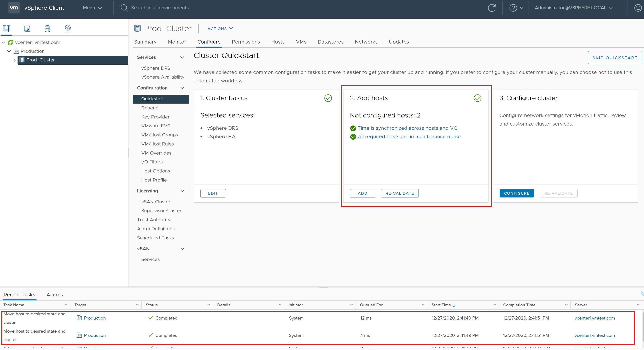This screenshot has height=350, width=644.
Task: Open the Networking inventory view icon
Action: [68, 28]
